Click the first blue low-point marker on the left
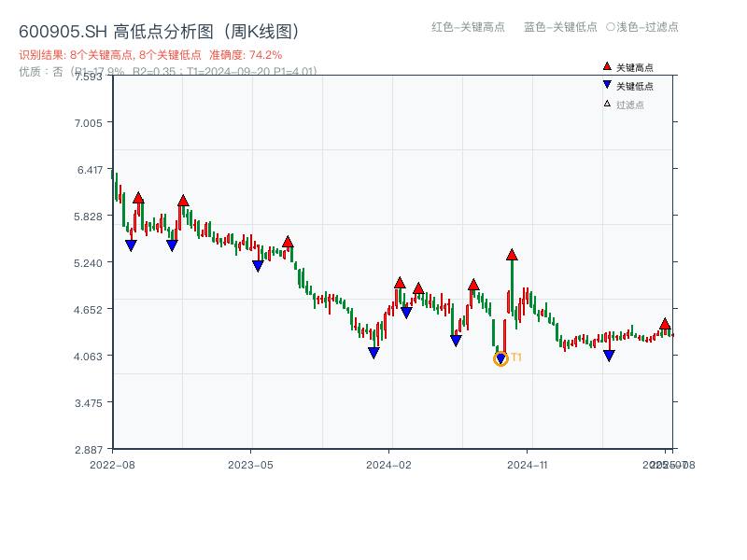The width and height of the screenshot is (747, 560). pos(131,245)
